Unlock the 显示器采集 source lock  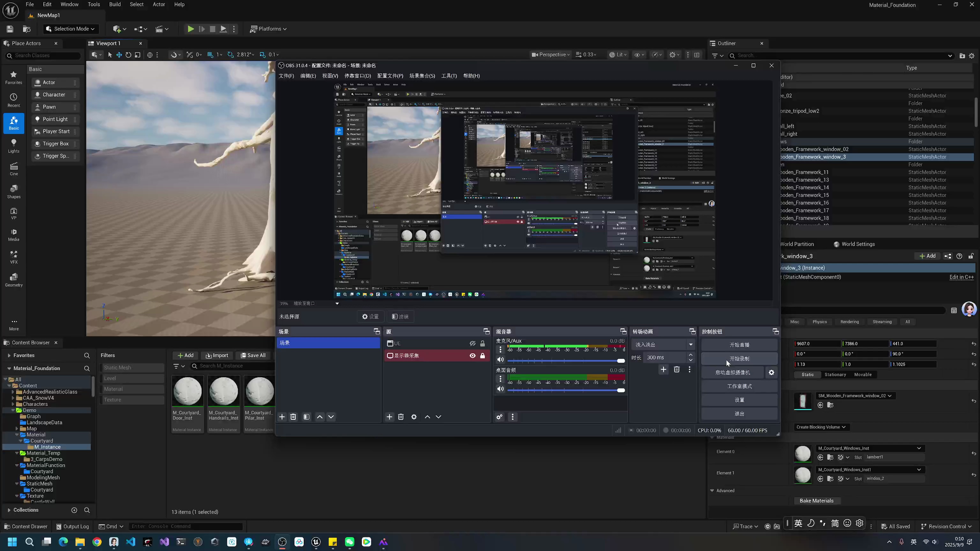(x=482, y=356)
